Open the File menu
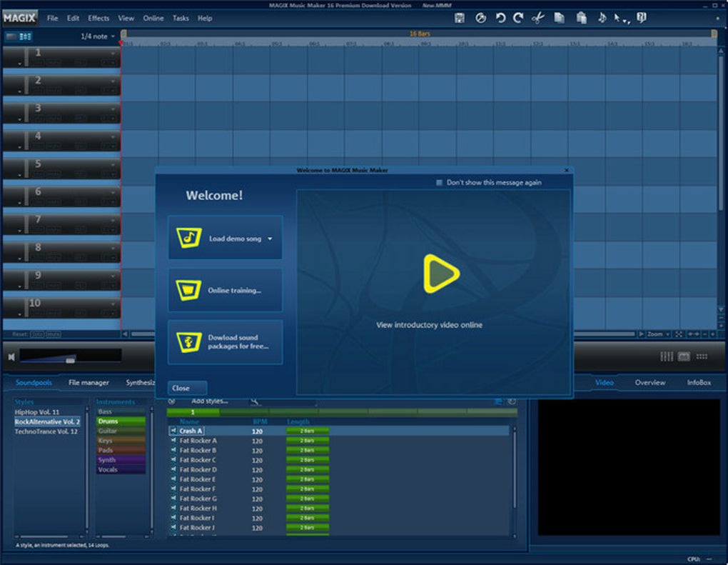 click(x=53, y=18)
